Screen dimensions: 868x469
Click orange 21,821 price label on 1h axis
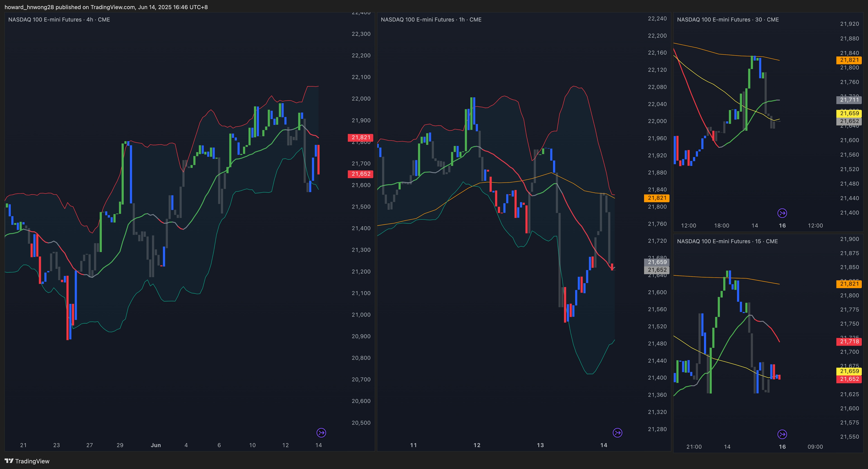click(x=657, y=198)
